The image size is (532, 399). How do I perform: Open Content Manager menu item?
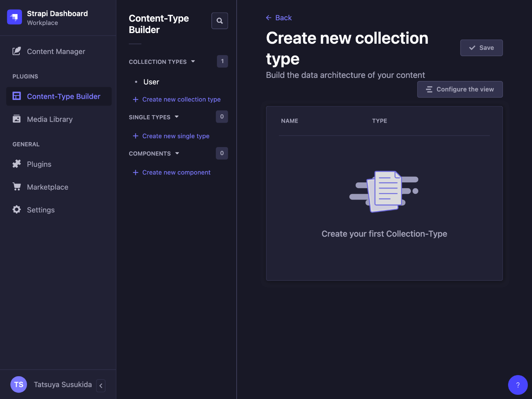coord(59,51)
